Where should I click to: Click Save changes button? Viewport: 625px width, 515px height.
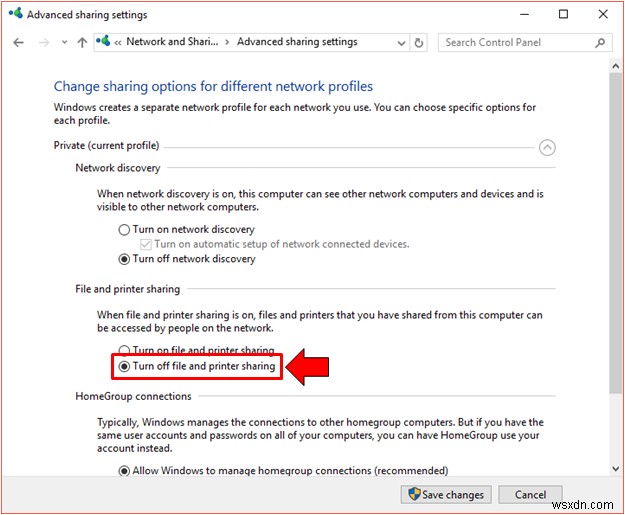point(446,495)
